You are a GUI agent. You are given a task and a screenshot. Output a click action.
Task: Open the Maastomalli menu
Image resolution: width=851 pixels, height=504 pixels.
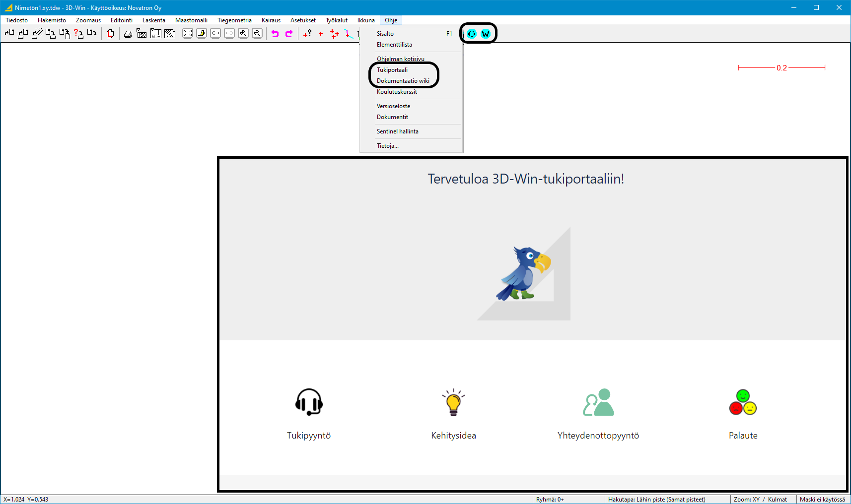click(191, 20)
